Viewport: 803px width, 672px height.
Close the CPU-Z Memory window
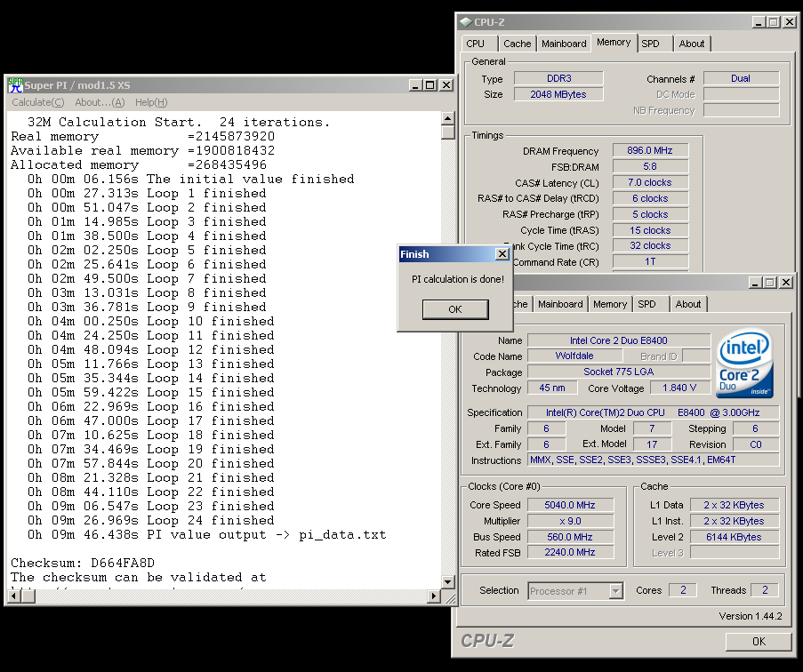pyautogui.click(x=790, y=22)
